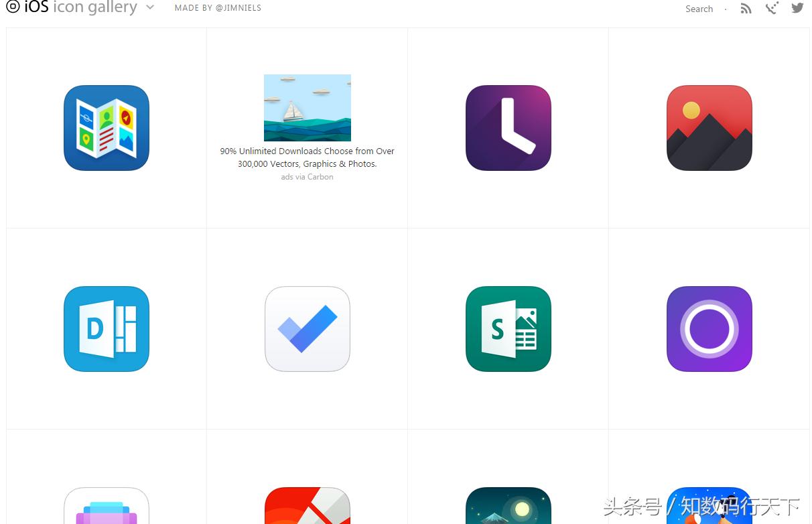Open the '90% Unlimited Downloads' ad text
Screen dimensions: 812x524
pos(308,157)
